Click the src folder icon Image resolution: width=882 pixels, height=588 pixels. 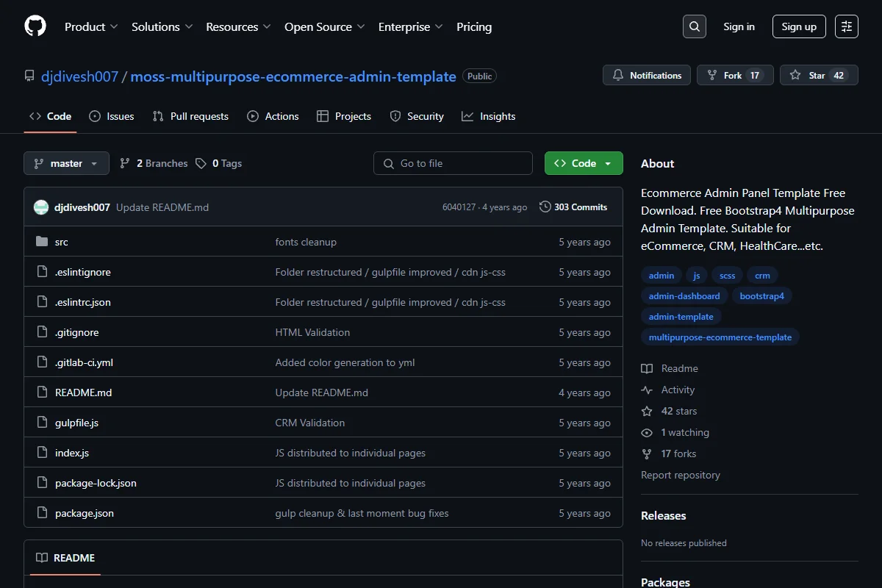pyautogui.click(x=42, y=242)
